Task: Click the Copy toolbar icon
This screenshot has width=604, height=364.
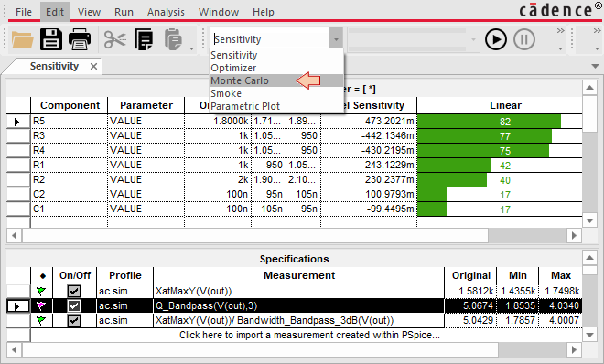Action: click(x=144, y=39)
